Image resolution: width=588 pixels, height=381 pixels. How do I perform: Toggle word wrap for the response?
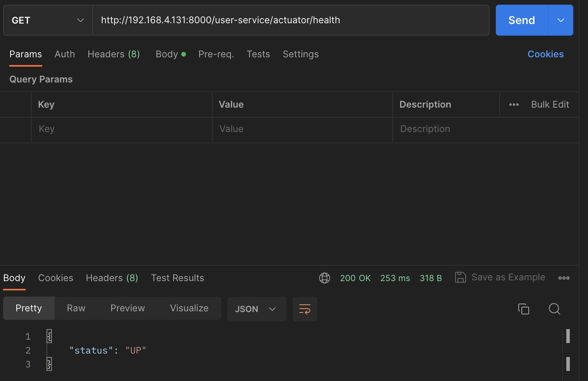[x=305, y=309]
